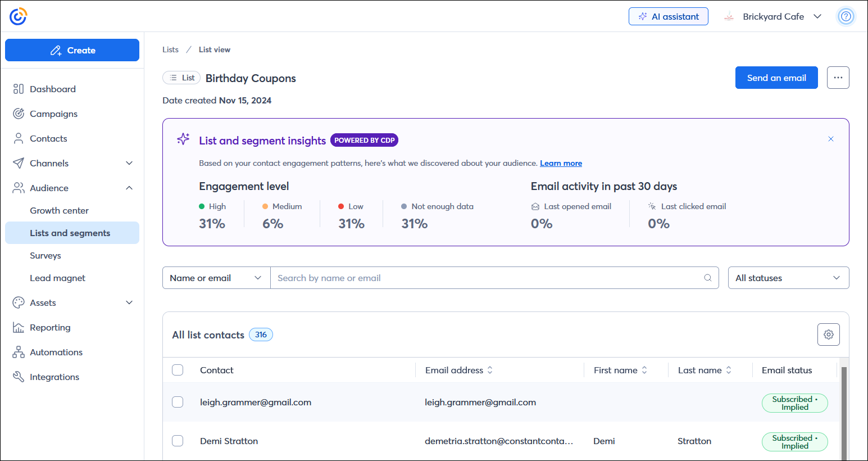868x461 pixels.
Task: Dismiss the List and segment insights panel
Action: (x=830, y=139)
